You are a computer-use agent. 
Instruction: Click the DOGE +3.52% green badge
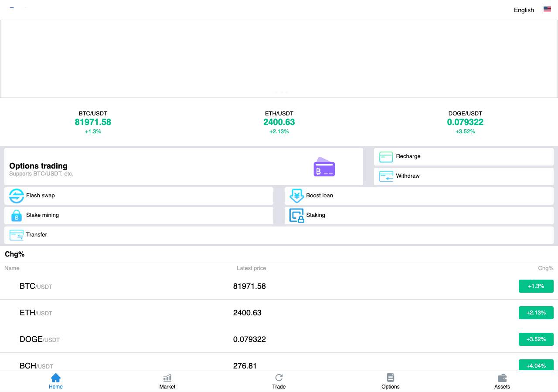(536, 339)
